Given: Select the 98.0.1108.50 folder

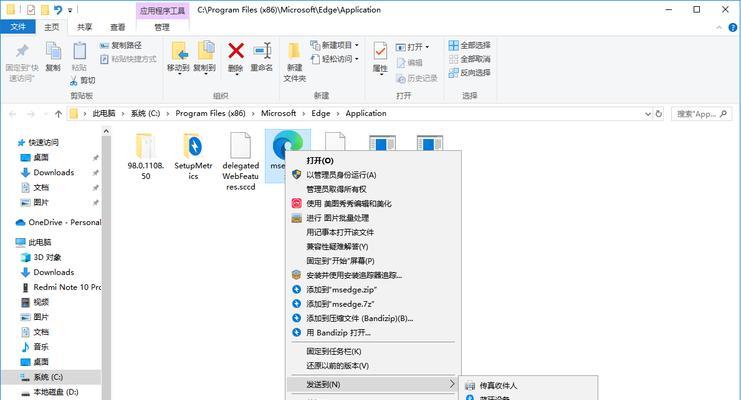Looking at the screenshot, I should [146, 157].
